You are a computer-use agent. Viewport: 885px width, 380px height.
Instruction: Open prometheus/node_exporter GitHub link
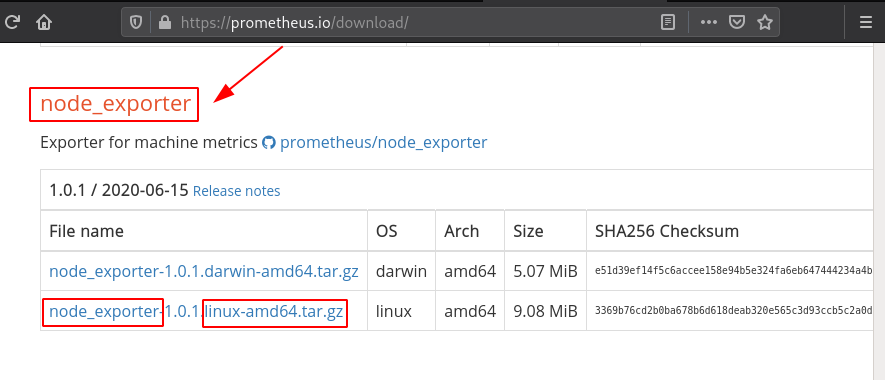coord(383,142)
